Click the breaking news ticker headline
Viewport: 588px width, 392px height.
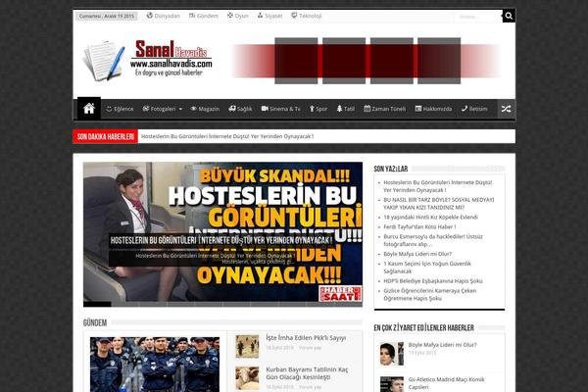[x=227, y=136]
